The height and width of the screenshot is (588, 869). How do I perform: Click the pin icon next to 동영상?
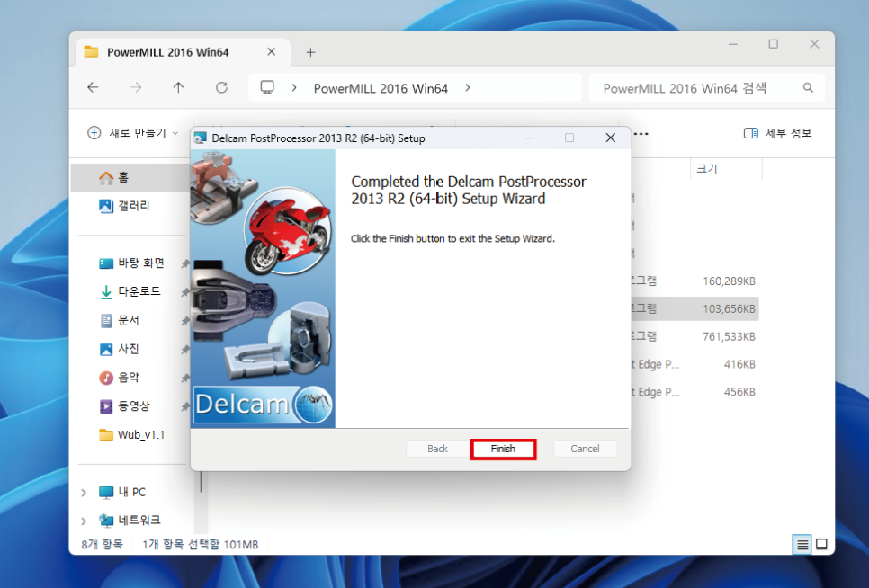[185, 407]
